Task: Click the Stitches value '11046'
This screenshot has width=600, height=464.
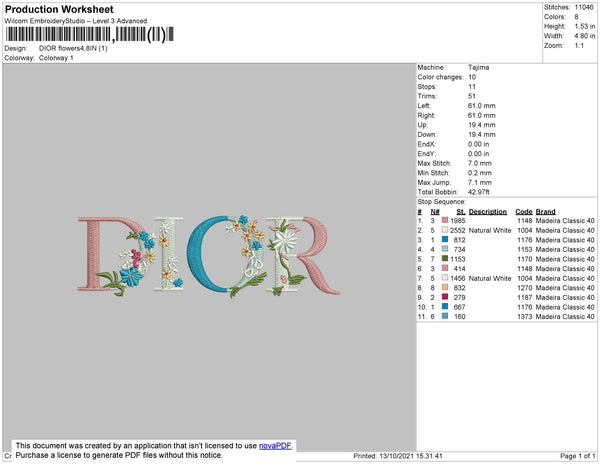Action: 584,7
